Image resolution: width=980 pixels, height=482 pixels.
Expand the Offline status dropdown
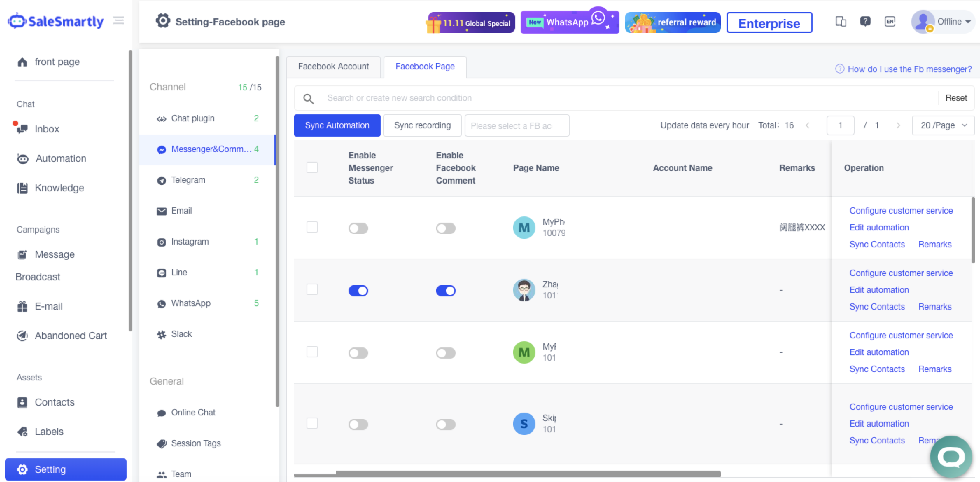click(x=953, y=21)
